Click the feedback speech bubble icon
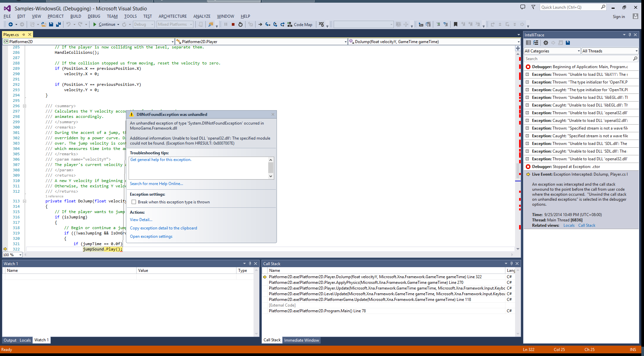Image resolution: width=644 pixels, height=356 pixels. [523, 7]
